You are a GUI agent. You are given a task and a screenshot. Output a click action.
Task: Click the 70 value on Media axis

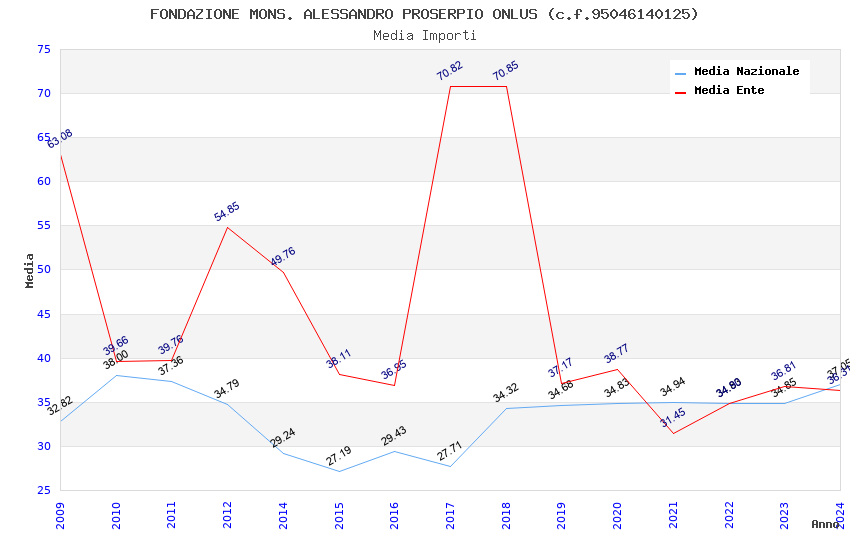(44, 93)
